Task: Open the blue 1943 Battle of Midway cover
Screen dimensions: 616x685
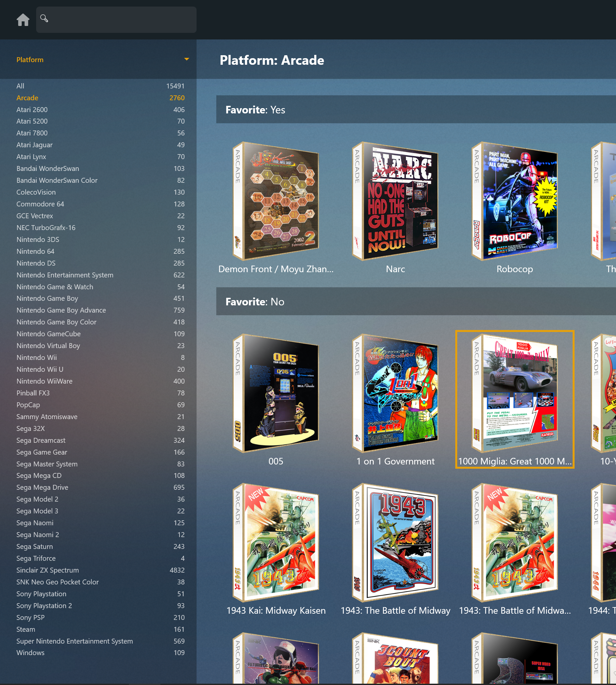Action: tap(395, 543)
